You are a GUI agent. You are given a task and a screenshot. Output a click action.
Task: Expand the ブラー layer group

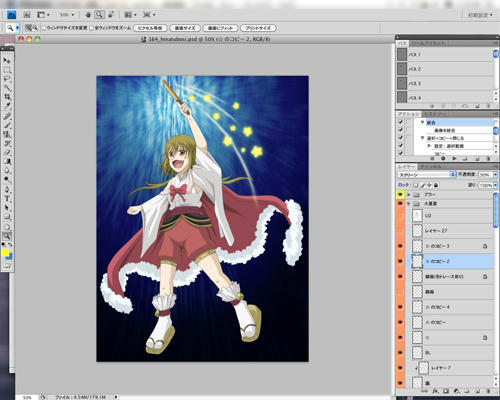[x=409, y=194]
